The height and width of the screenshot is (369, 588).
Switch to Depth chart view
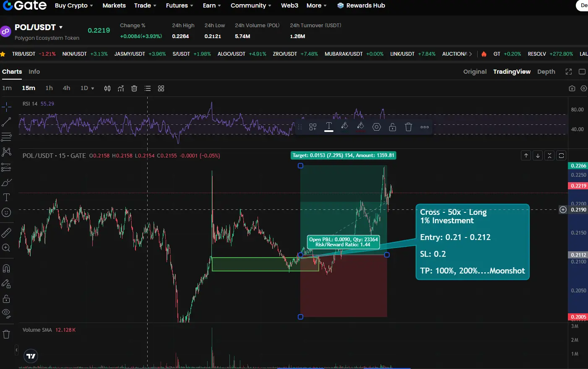pyautogui.click(x=546, y=72)
